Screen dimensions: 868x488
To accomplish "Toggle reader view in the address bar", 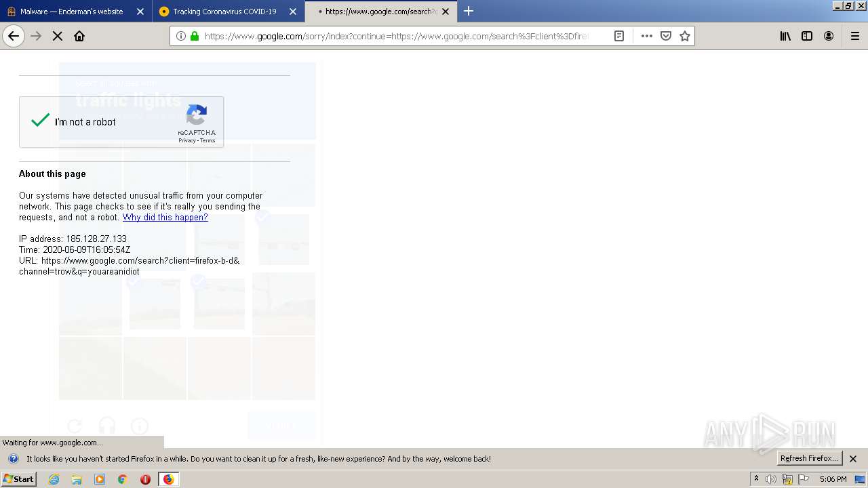I will (619, 36).
